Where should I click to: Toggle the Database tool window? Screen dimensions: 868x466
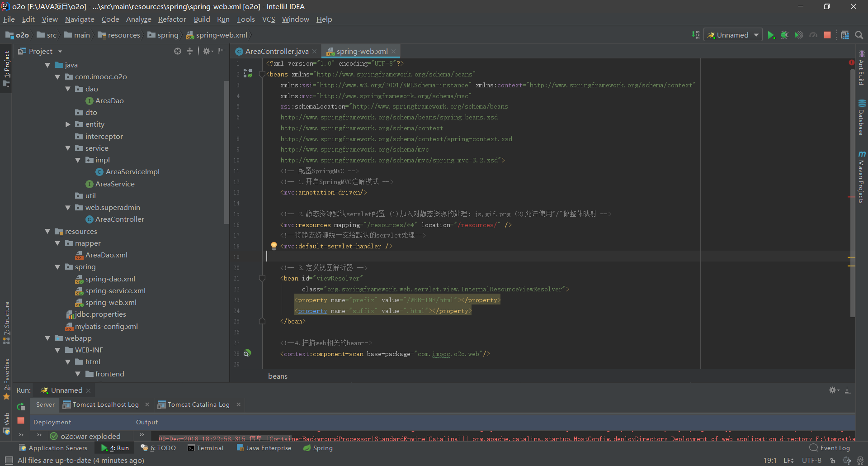click(862, 118)
